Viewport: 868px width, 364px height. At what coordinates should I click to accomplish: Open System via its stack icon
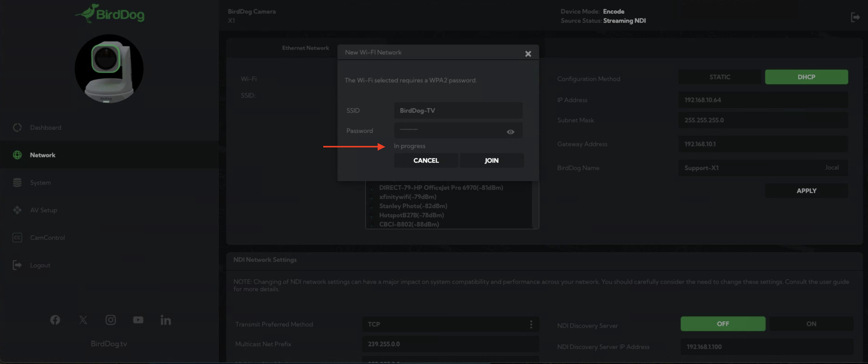click(17, 183)
